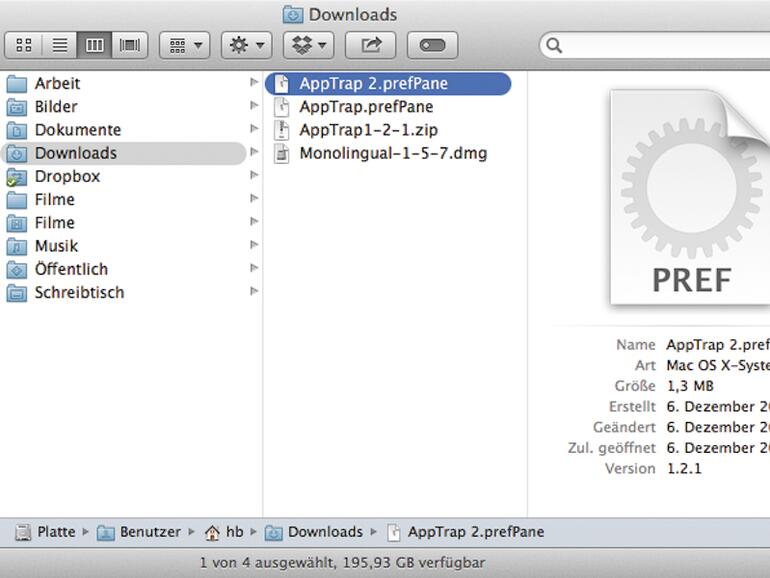This screenshot has height=578, width=770.
Task: Expand the Schreibtisch folder arrow
Action: (254, 291)
